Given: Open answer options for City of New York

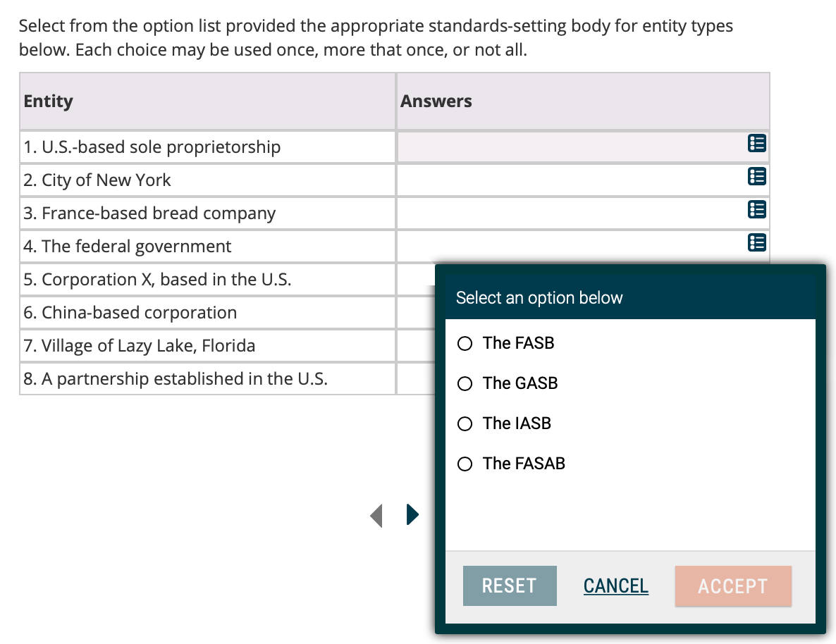Looking at the screenshot, I should click(756, 176).
